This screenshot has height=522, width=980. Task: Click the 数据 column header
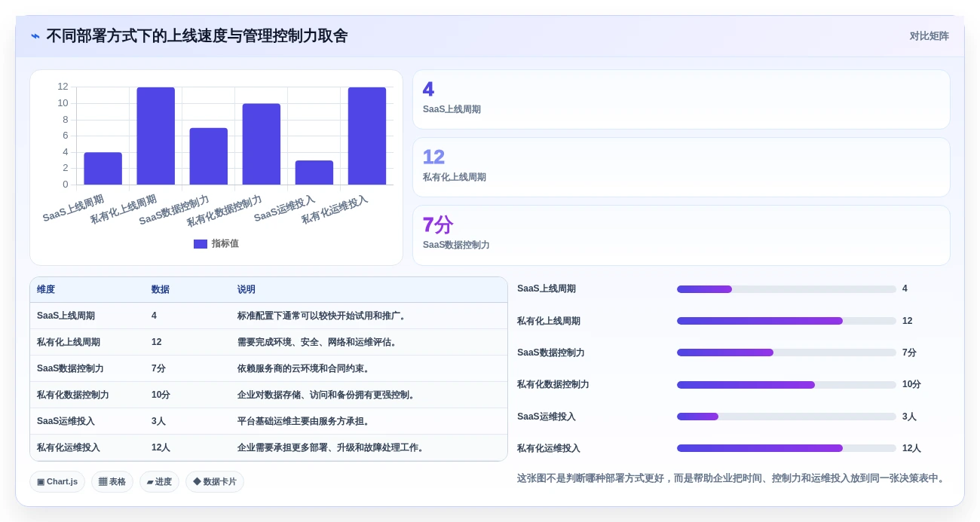coord(161,290)
